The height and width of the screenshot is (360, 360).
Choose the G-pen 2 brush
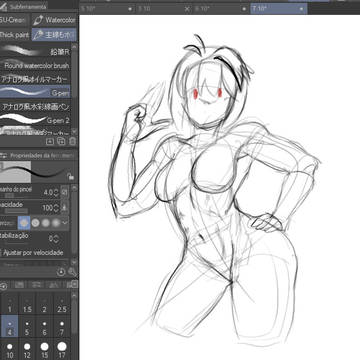click(35, 119)
